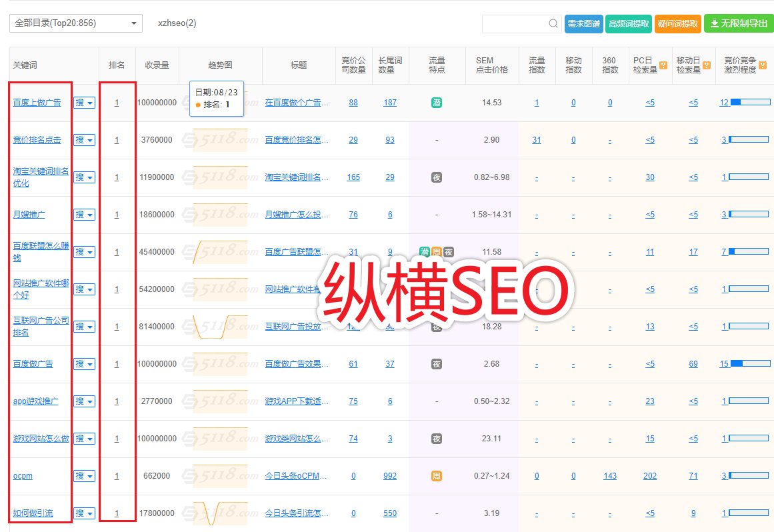Open the app游戏推广 keyword link
This screenshot has height=532, width=774.
pyautogui.click(x=35, y=401)
